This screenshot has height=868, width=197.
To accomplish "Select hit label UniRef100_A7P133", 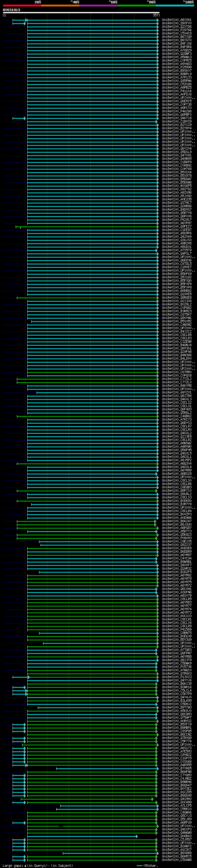I will click(177, 78).
